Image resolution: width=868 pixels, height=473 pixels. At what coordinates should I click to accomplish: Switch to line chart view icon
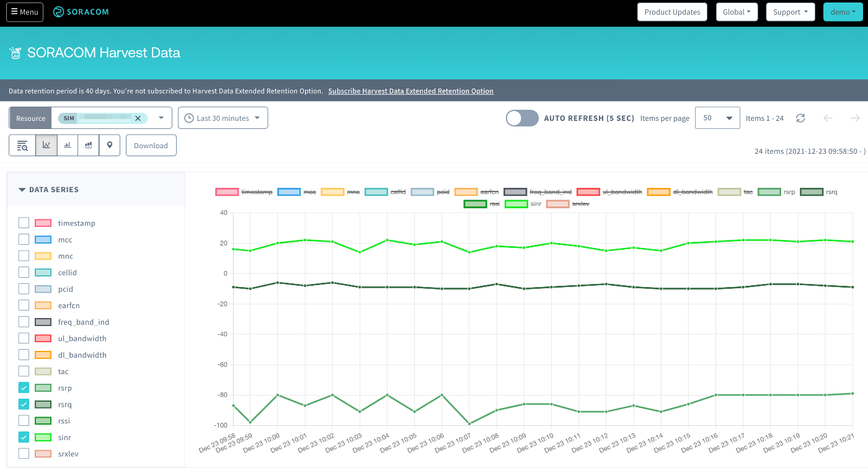[x=46, y=145]
